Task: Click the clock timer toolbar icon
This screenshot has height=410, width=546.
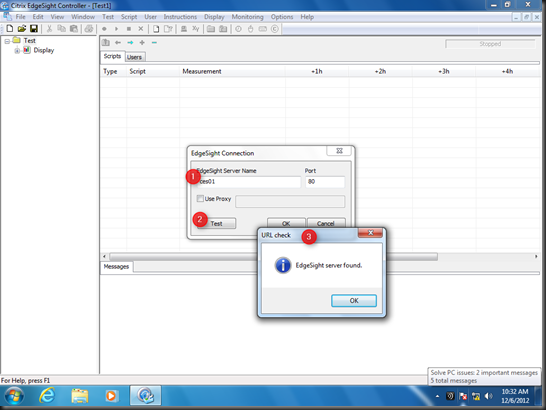Action: 238,29
